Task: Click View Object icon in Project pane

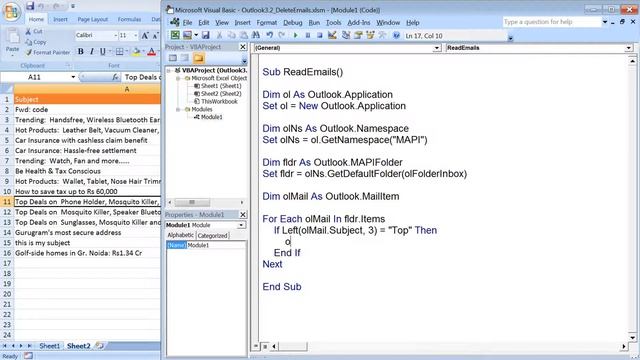Action: (x=185, y=58)
